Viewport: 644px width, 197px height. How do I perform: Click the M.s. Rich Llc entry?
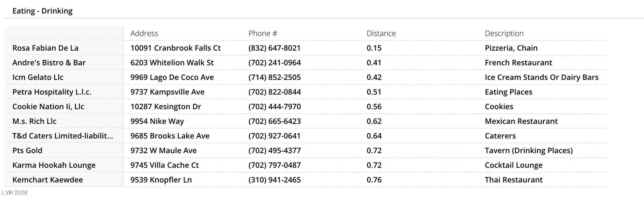point(35,121)
